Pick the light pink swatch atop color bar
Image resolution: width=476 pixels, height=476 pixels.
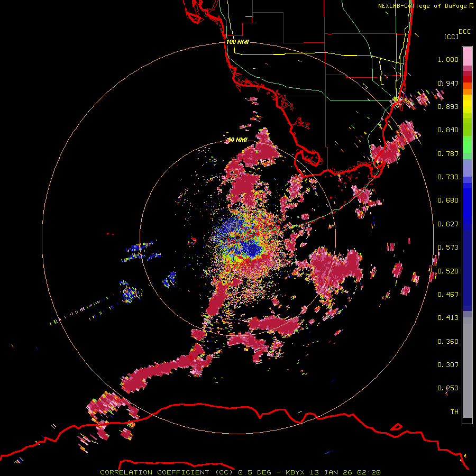467,57
